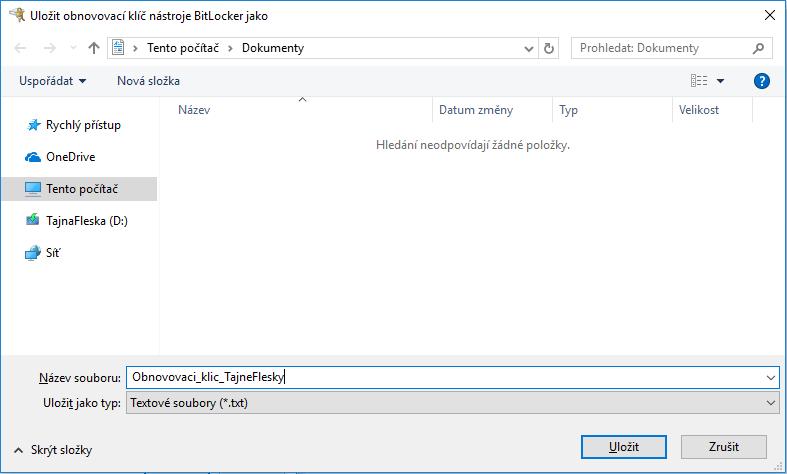Sort by Datum změny column header
This screenshot has height=474, width=787.
click(x=492, y=110)
